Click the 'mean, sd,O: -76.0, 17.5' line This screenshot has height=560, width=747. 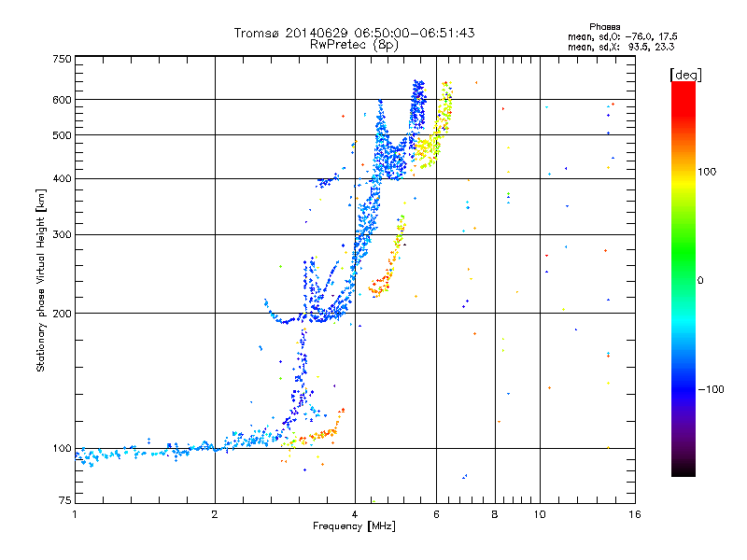tap(622, 36)
